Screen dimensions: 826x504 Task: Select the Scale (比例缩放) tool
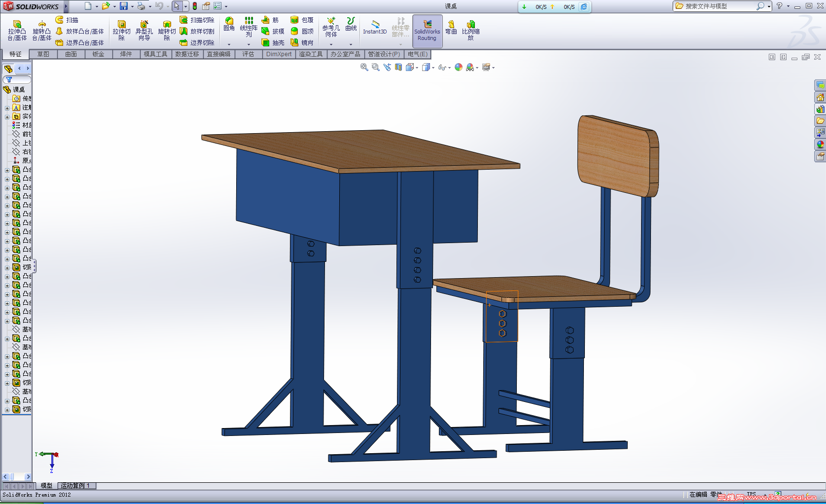[x=470, y=30]
